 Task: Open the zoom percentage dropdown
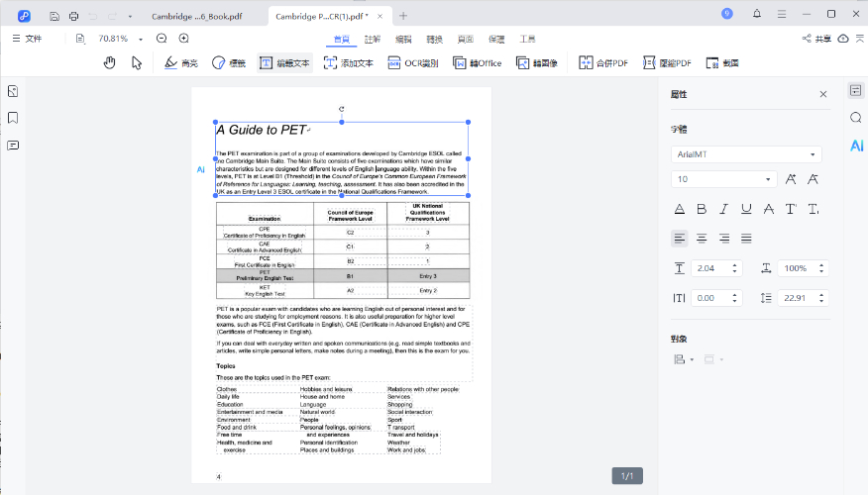(x=141, y=39)
